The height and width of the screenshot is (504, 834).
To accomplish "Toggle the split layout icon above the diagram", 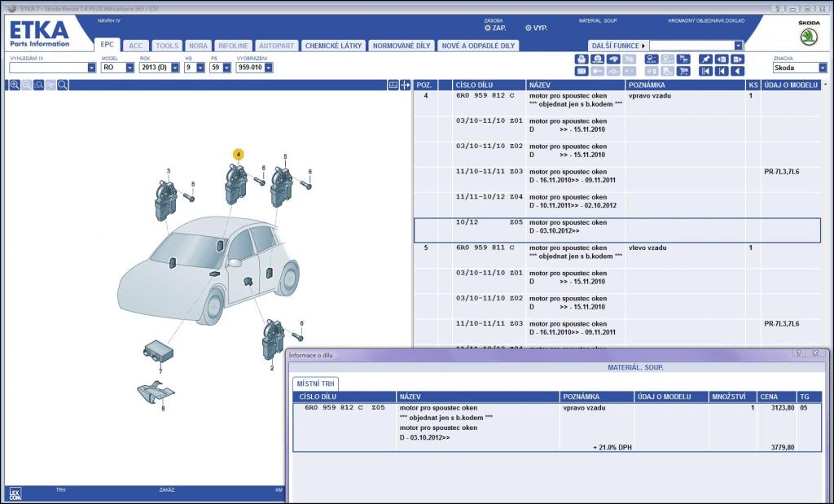I will pos(393,85).
